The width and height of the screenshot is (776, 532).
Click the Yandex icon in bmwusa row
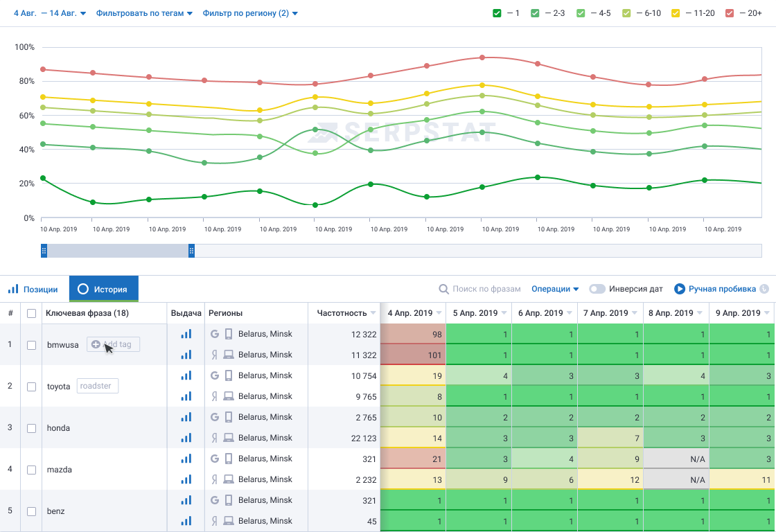[215, 355]
